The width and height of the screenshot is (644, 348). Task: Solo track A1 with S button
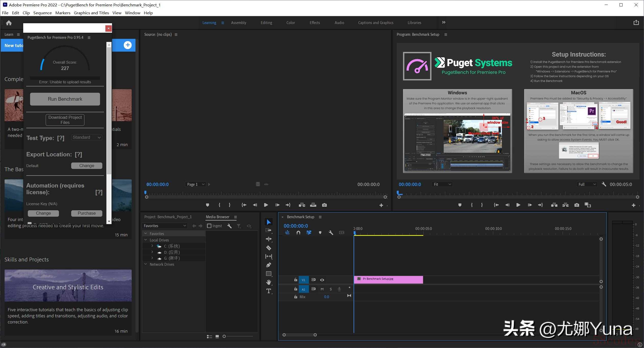point(331,289)
